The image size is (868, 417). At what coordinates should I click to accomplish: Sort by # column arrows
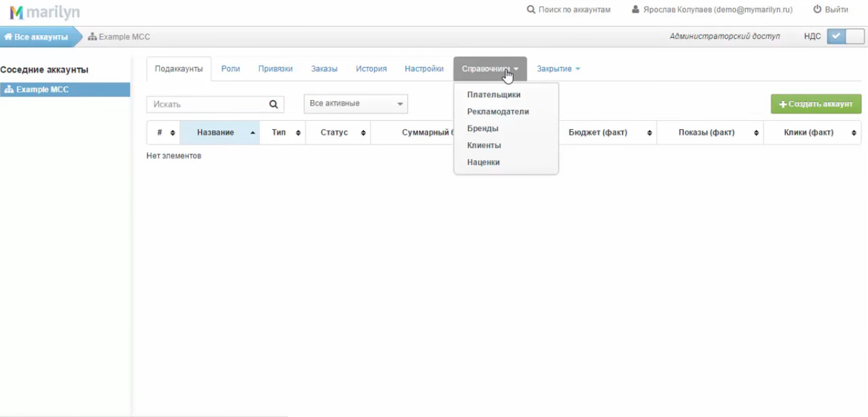coord(173,133)
